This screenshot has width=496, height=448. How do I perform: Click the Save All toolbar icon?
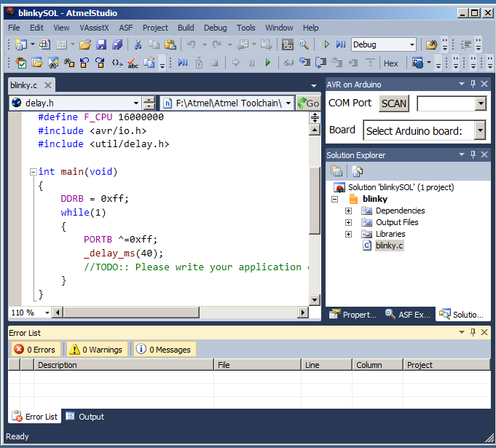[117, 44]
